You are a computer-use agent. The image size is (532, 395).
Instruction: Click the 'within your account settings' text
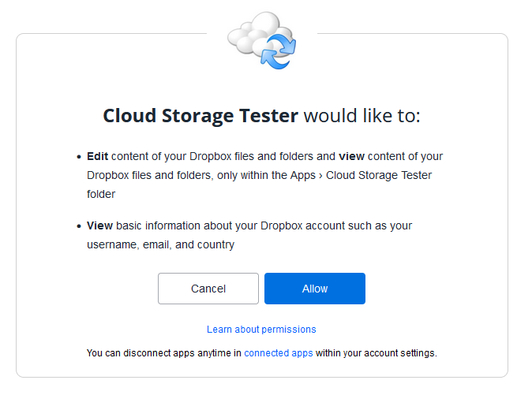pyautogui.click(x=376, y=353)
